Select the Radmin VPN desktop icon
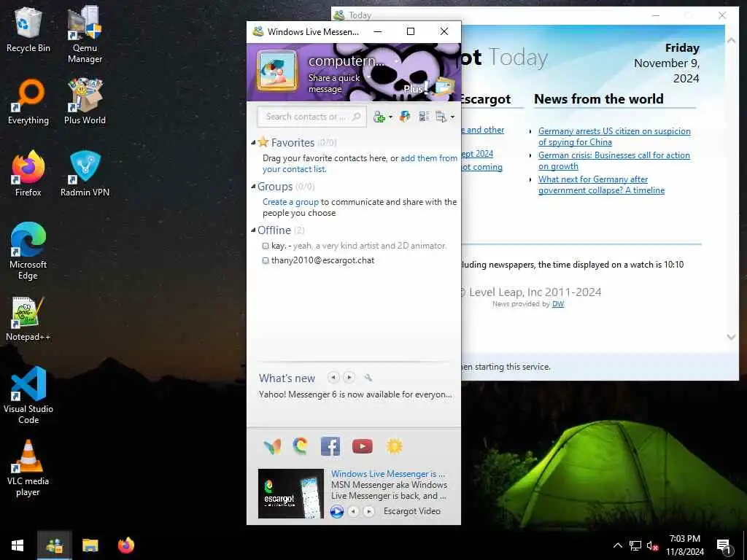The image size is (747, 560). [85, 174]
